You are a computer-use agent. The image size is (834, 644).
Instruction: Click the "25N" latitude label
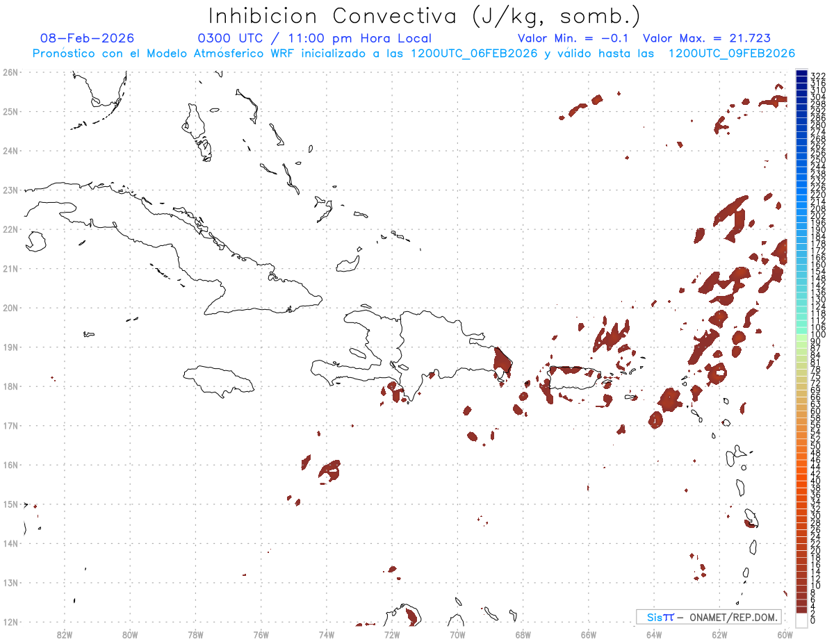click(x=10, y=111)
